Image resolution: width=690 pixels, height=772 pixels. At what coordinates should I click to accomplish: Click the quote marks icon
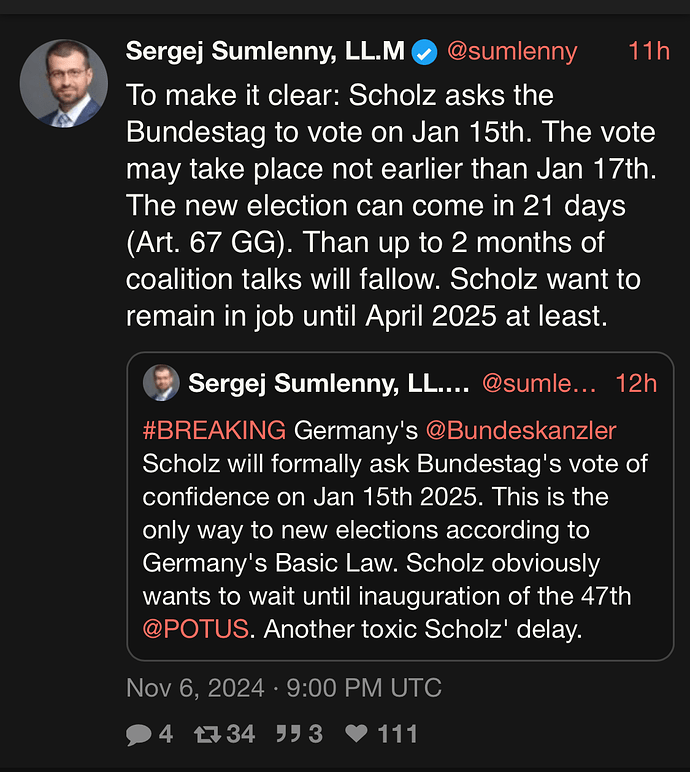[x=288, y=734]
